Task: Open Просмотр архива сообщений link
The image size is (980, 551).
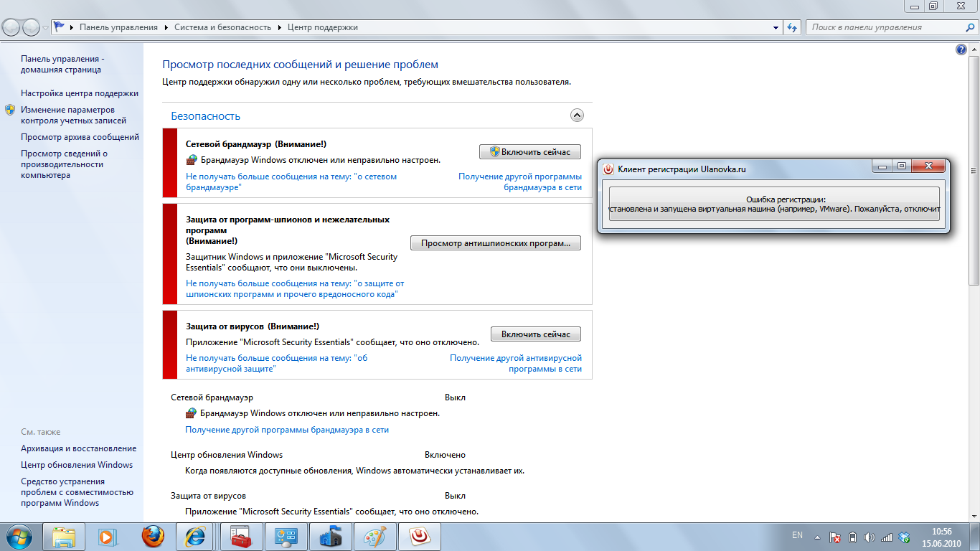Action: point(80,137)
